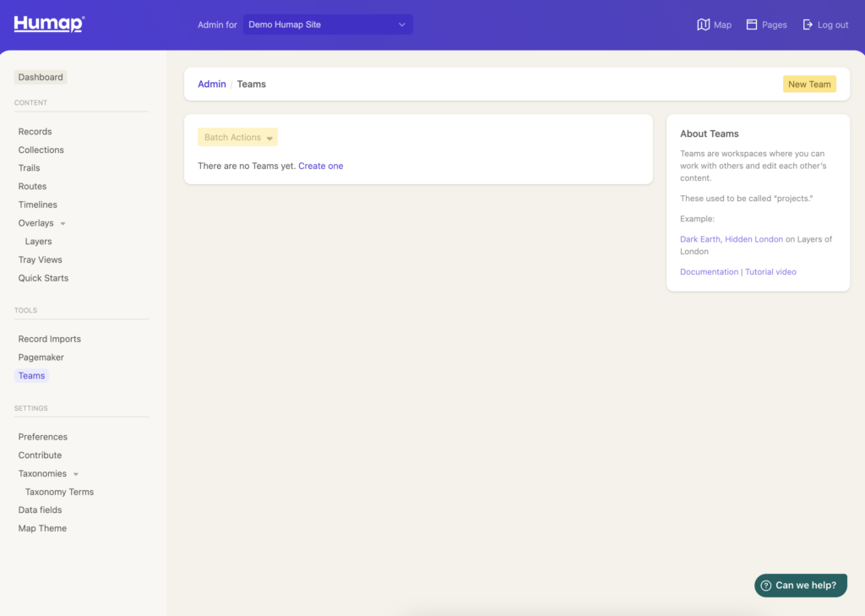Click the New Team button
865x616 pixels.
tap(808, 84)
